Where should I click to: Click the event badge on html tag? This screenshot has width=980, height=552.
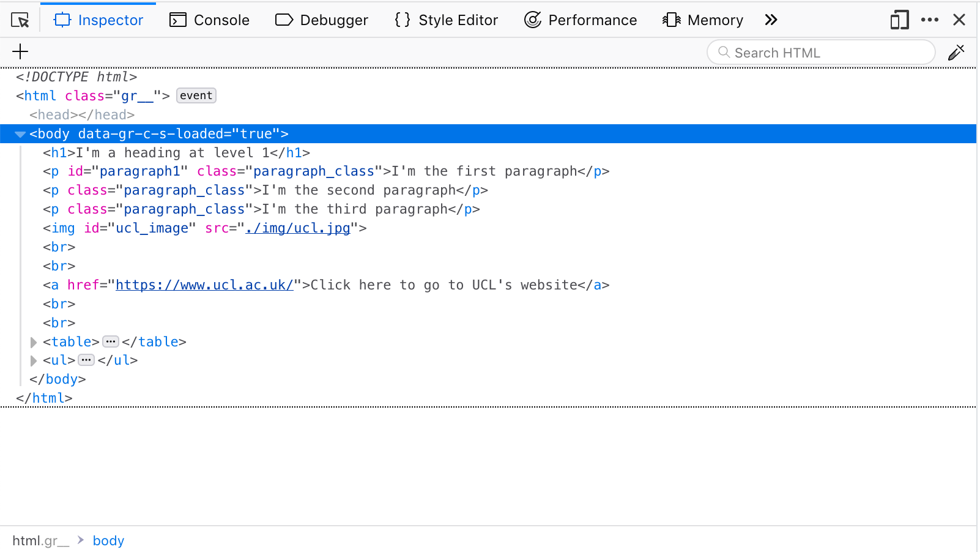tap(196, 95)
